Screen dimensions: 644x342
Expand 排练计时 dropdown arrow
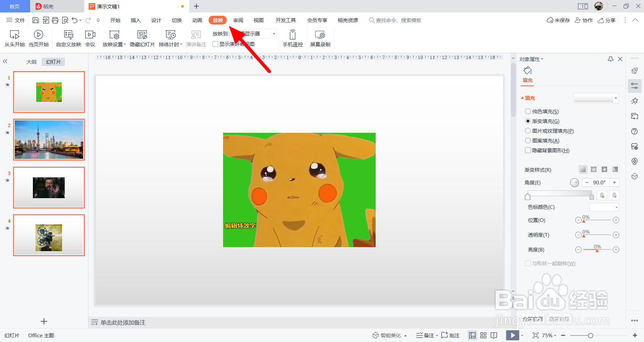coord(181,44)
